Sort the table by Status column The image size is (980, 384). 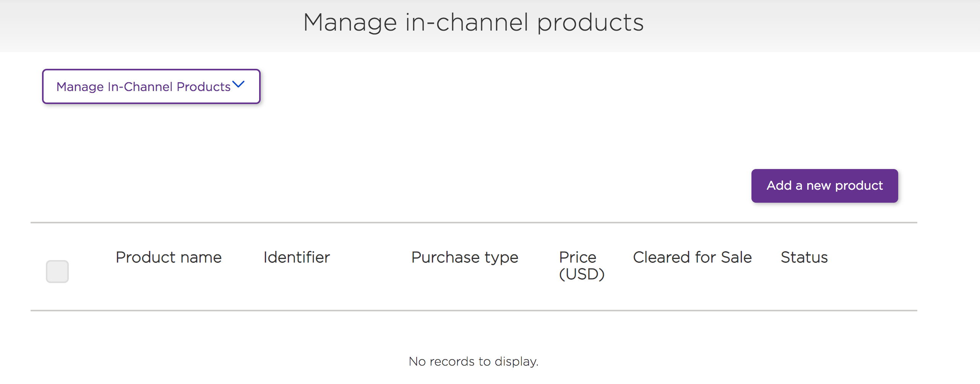[x=804, y=257]
